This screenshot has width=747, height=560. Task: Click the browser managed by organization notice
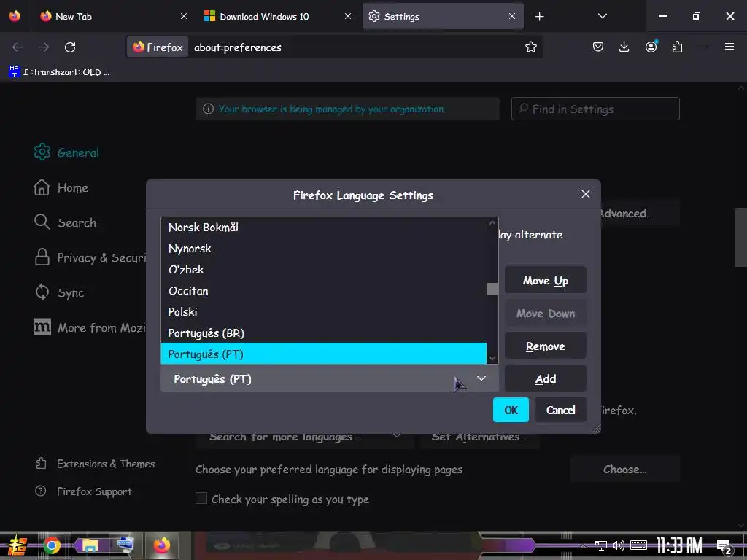(347, 109)
